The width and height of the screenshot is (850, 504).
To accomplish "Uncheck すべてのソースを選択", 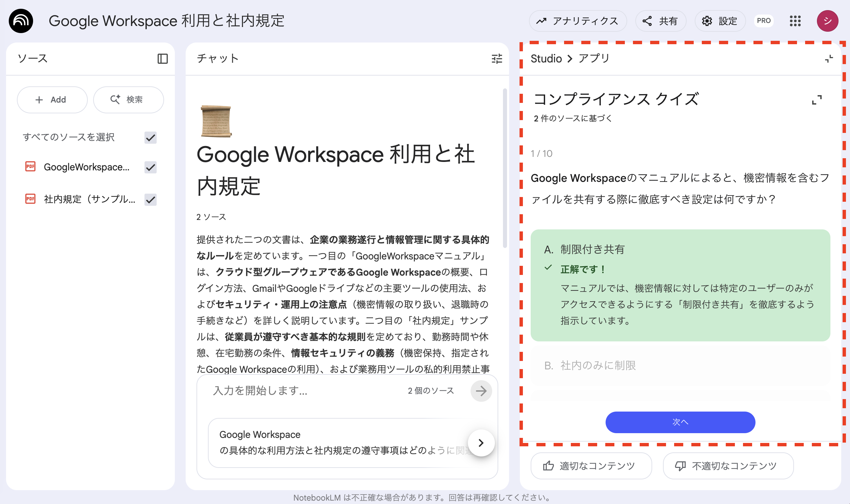I will 150,138.
